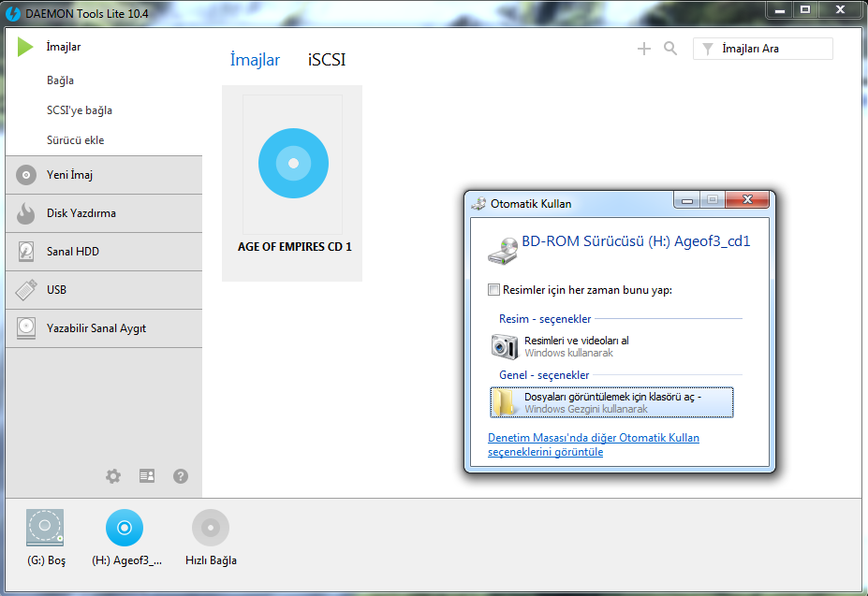Click the Hızlı Bağla label
The image size is (868, 596).
click(211, 560)
